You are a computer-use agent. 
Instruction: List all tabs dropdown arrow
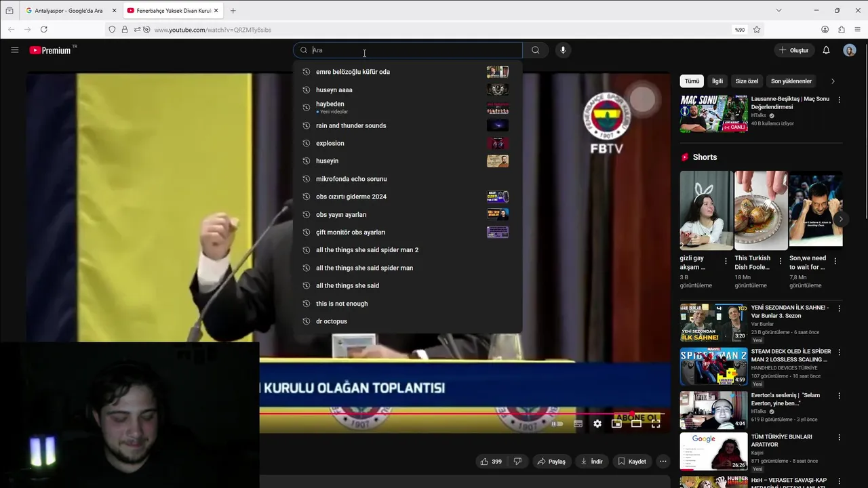pos(778,10)
